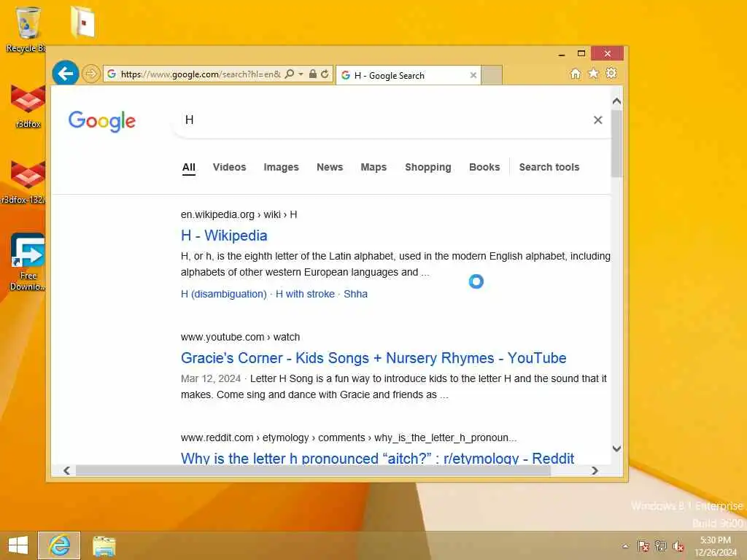Switch to Images results
Image resolution: width=747 pixels, height=560 pixels.
pos(281,167)
